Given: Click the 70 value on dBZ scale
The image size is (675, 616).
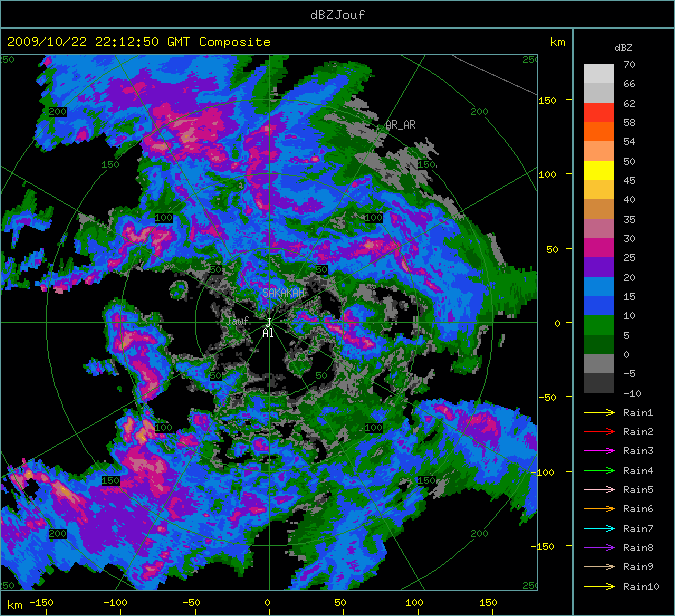Looking at the screenshot, I should click(629, 65).
